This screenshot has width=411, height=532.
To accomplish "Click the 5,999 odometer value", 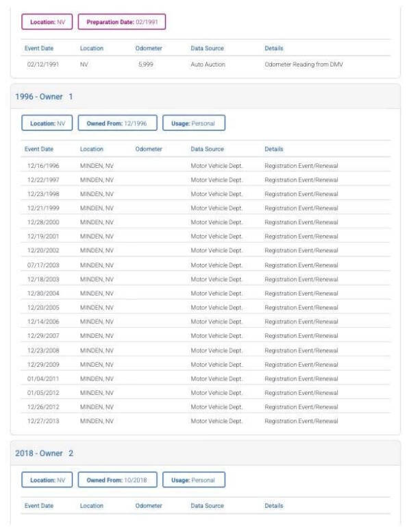I will (x=146, y=64).
